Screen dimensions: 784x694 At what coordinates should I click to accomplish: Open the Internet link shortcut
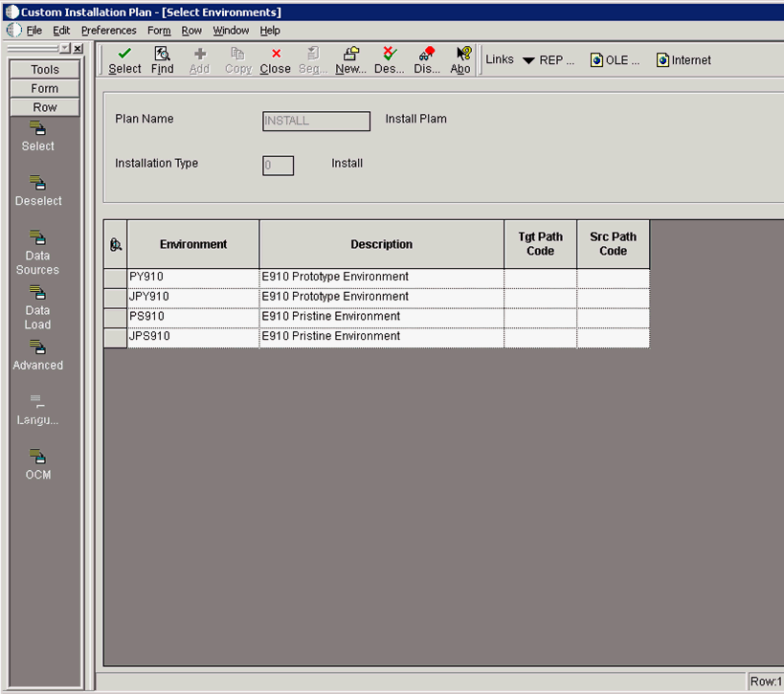[x=683, y=60]
